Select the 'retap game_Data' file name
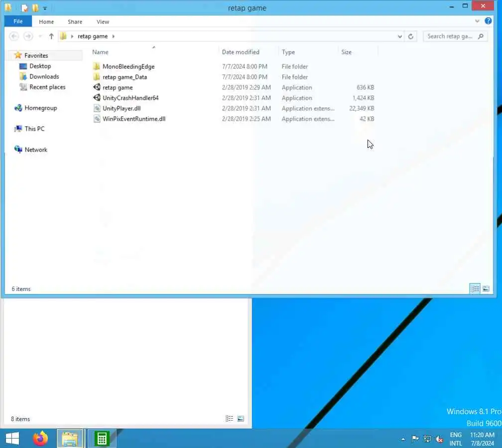 pyautogui.click(x=125, y=77)
